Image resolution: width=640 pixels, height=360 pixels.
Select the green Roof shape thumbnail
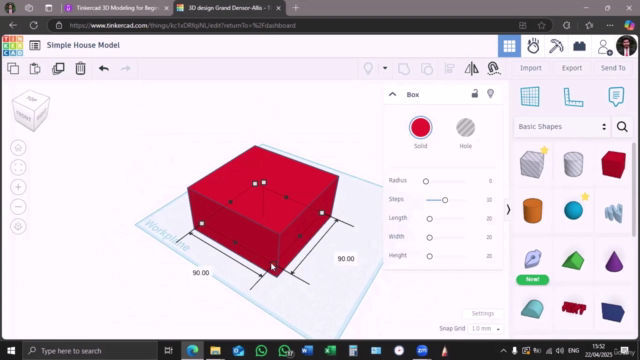pyautogui.click(x=573, y=260)
